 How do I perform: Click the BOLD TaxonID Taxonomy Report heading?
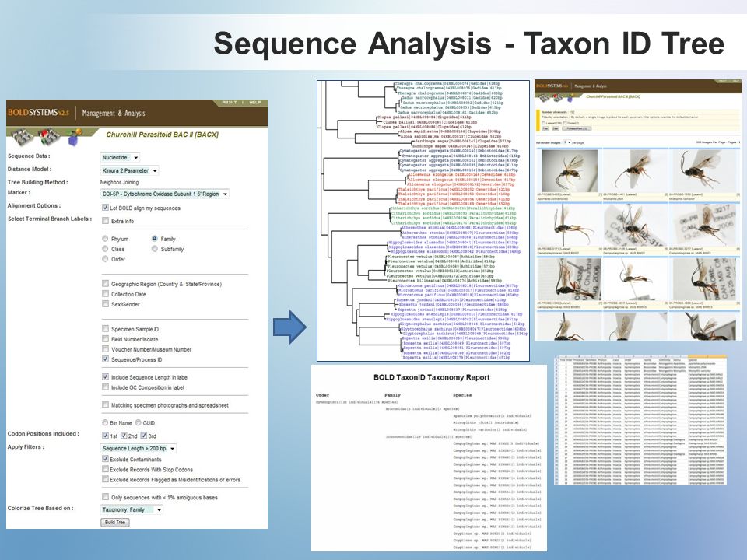[x=432, y=377]
